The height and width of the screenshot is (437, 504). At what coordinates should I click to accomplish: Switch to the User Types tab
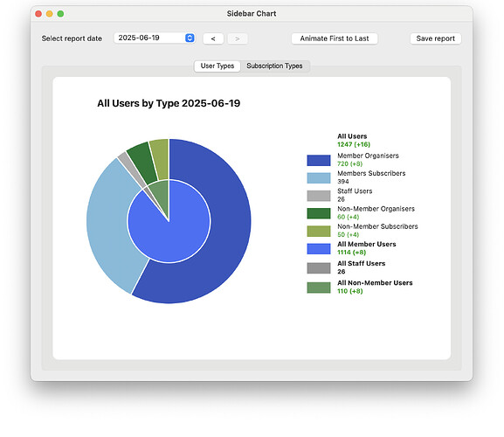[217, 66]
